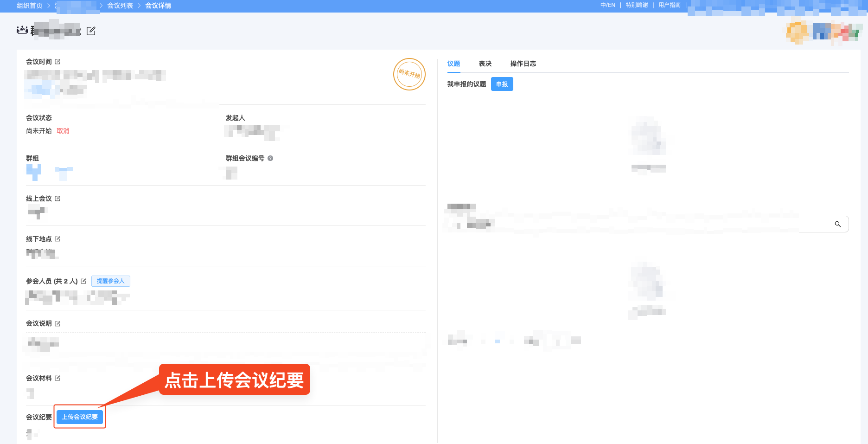Cancel the meeting via 取消 link

[63, 130]
